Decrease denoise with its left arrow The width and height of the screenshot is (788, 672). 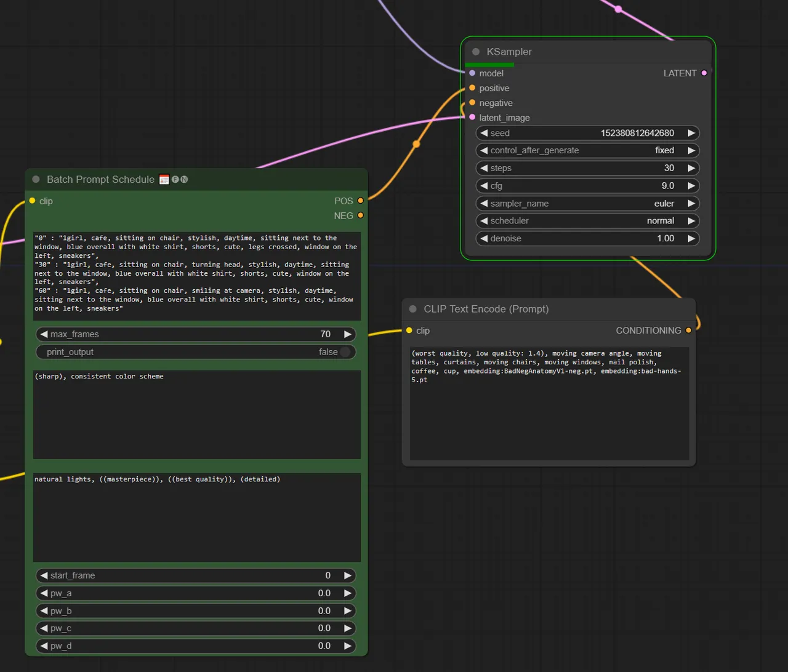click(484, 238)
